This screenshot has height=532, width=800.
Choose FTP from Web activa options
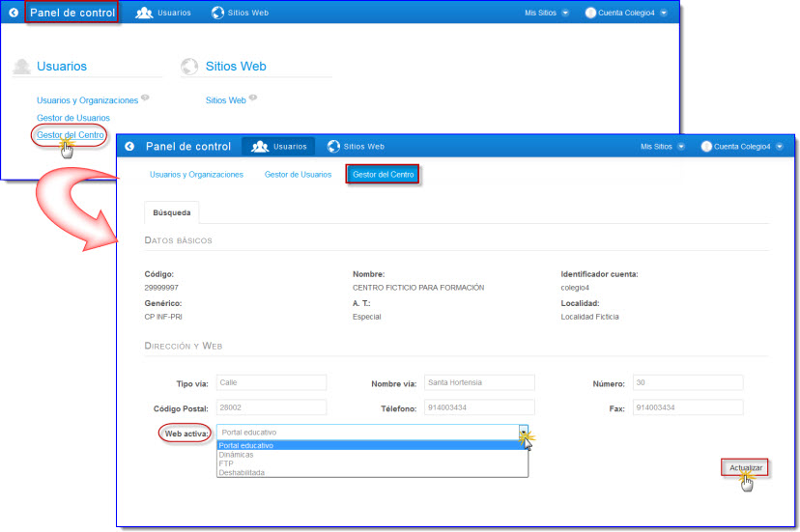coord(226,463)
